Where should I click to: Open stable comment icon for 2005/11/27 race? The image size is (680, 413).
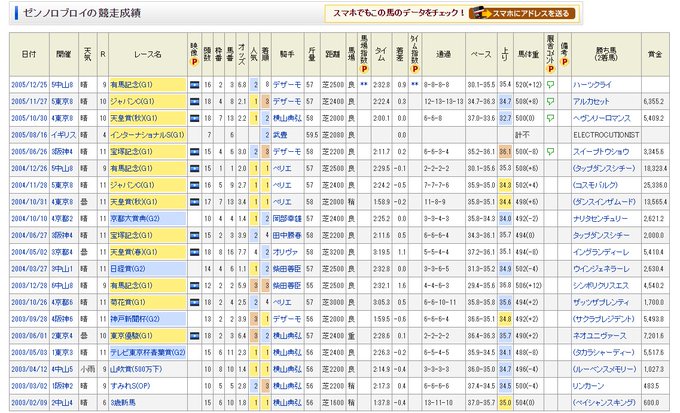click(550, 102)
